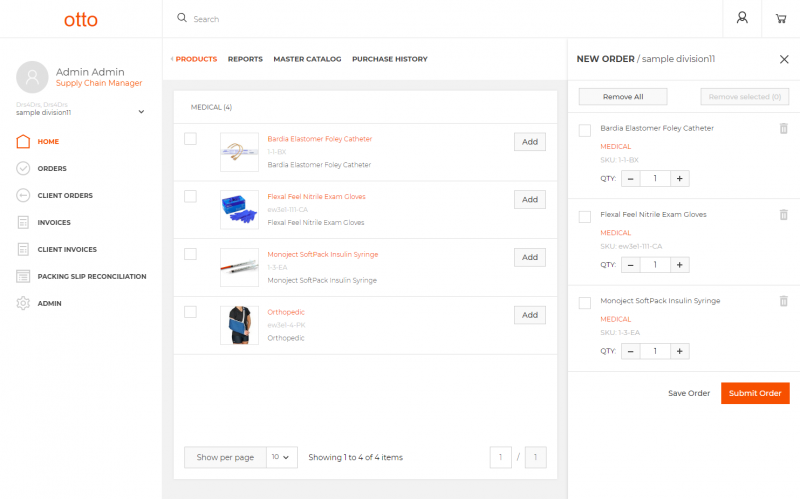Close the New Order panel
The image size is (800, 499).
tap(784, 59)
